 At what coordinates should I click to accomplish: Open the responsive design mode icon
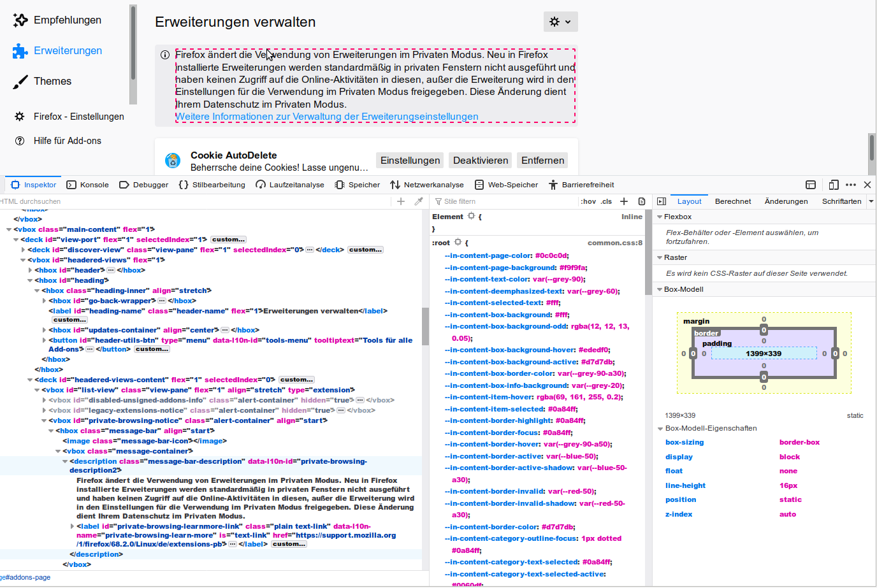(834, 185)
